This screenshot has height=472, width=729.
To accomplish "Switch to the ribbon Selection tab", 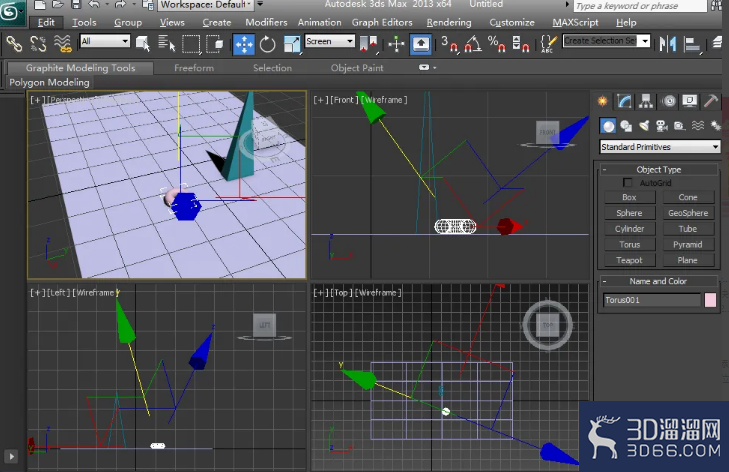I will click(x=272, y=68).
